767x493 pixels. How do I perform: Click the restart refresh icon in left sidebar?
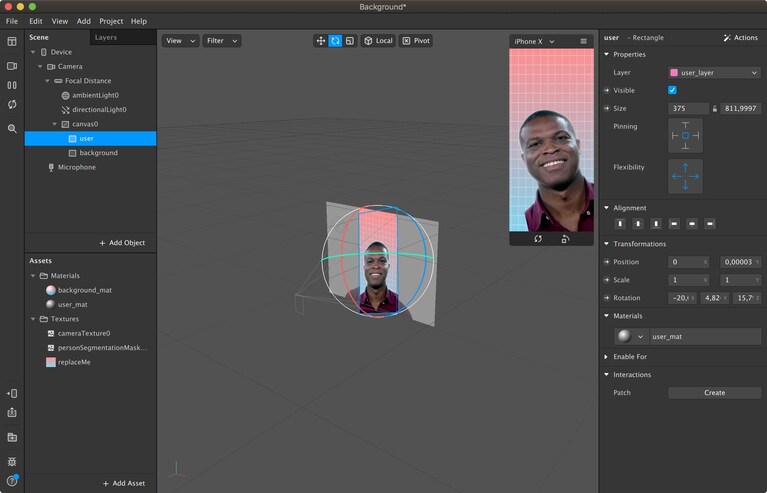(x=12, y=104)
